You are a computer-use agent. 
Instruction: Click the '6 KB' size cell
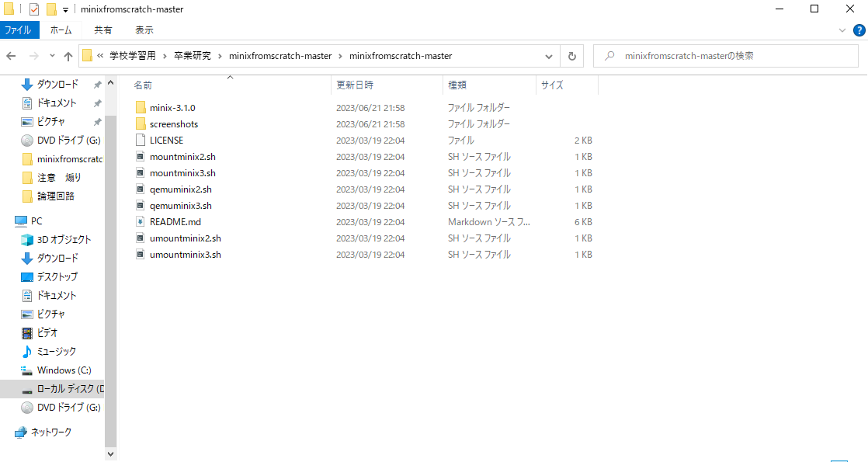pyautogui.click(x=583, y=221)
